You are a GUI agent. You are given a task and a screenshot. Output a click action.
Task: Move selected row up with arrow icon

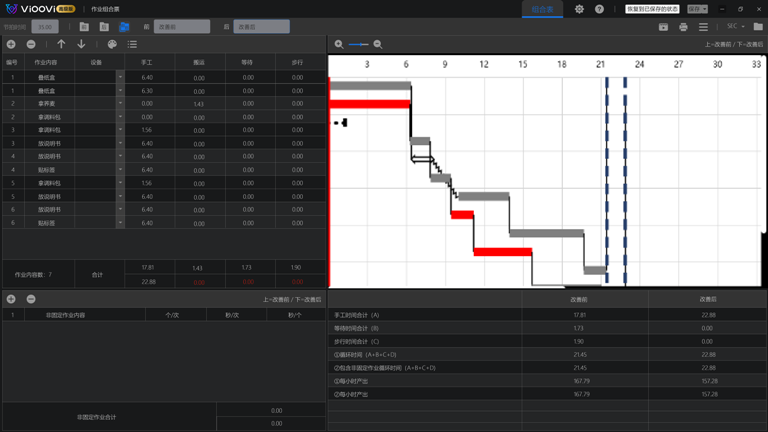click(x=61, y=45)
